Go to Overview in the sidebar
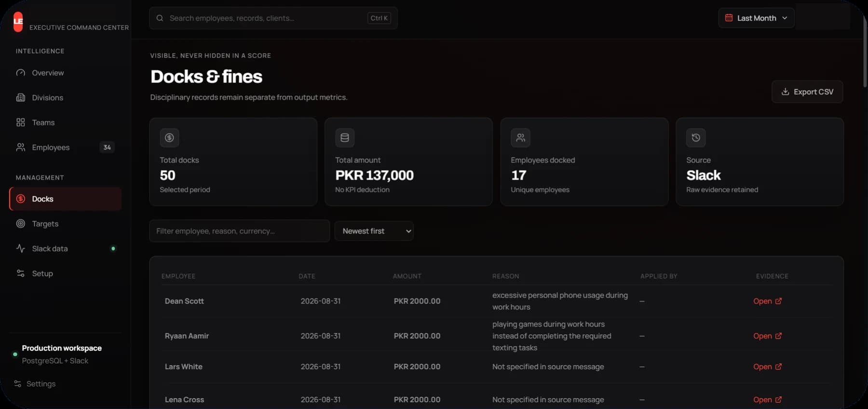The height and width of the screenshot is (409, 868). click(x=65, y=73)
